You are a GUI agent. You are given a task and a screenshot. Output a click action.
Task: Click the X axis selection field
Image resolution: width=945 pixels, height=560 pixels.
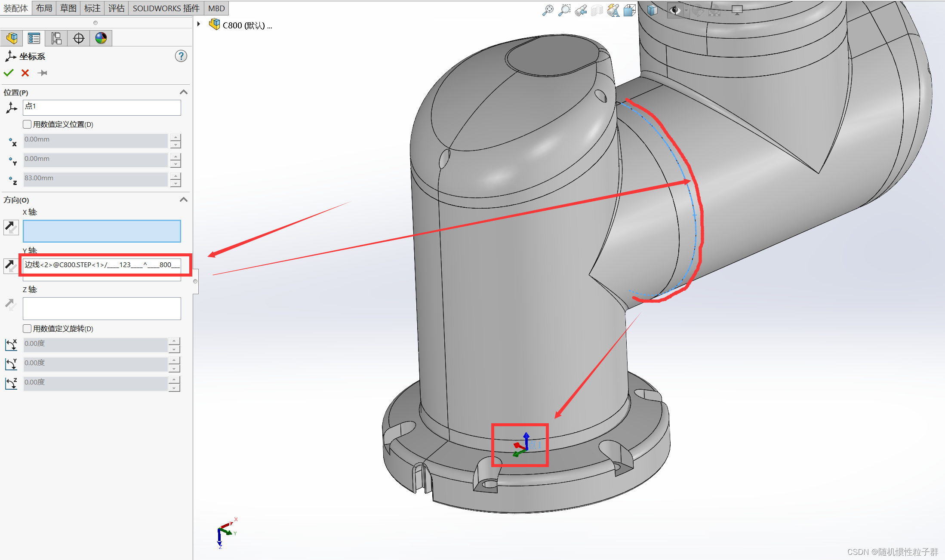[x=102, y=231]
